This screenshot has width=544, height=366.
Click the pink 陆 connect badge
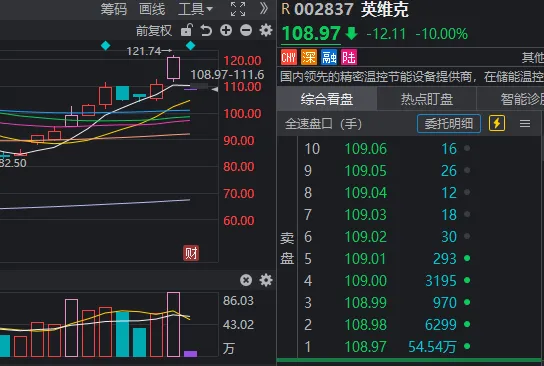(349, 57)
